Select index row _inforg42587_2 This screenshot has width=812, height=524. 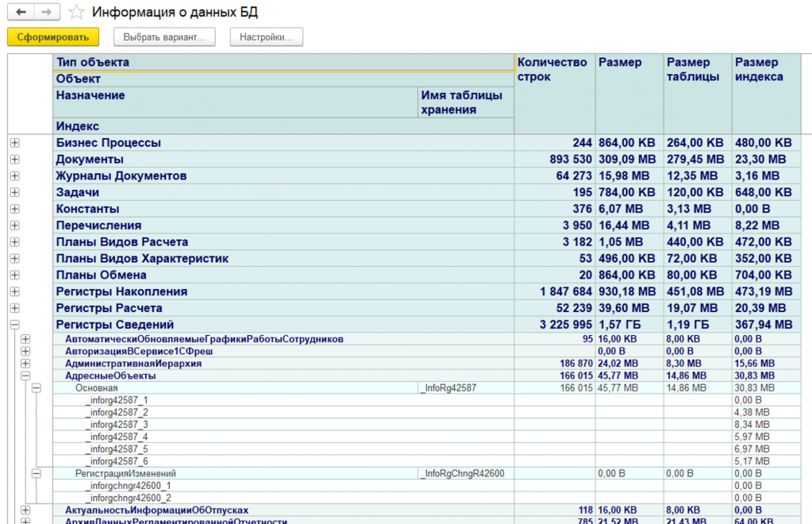tap(117, 413)
